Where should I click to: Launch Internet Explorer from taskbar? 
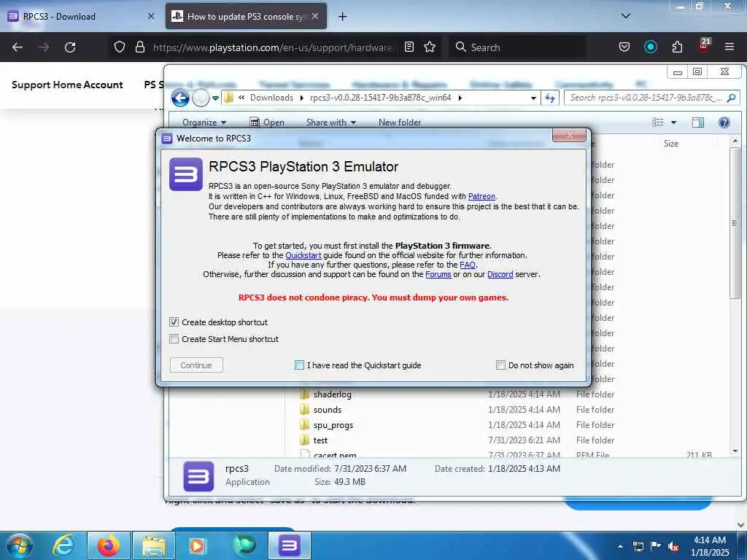click(x=63, y=545)
